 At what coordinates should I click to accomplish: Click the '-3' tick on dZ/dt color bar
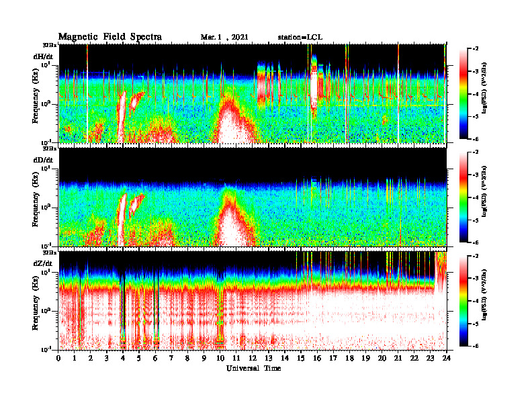coord(476,279)
